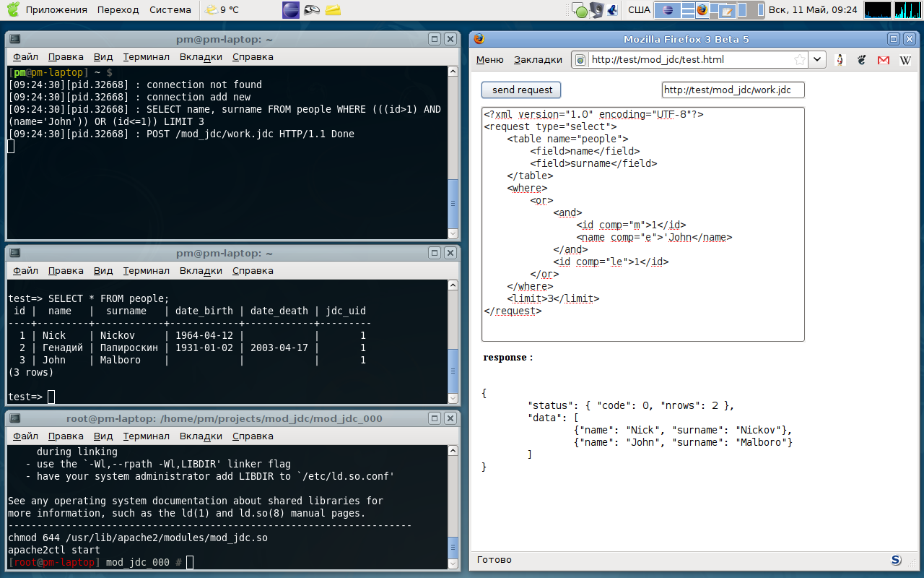Screen dimensions: 924x578
Task: Open top terminal window menu icon
Action: (x=15, y=39)
